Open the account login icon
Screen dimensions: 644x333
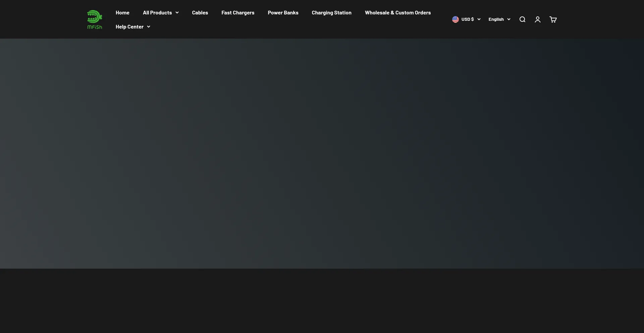pyautogui.click(x=538, y=19)
